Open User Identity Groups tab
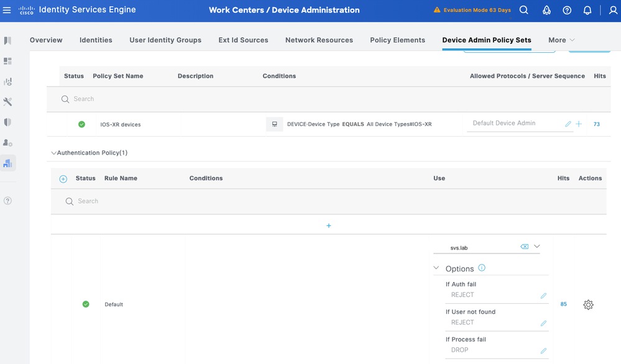This screenshot has width=621, height=364. pos(165,40)
